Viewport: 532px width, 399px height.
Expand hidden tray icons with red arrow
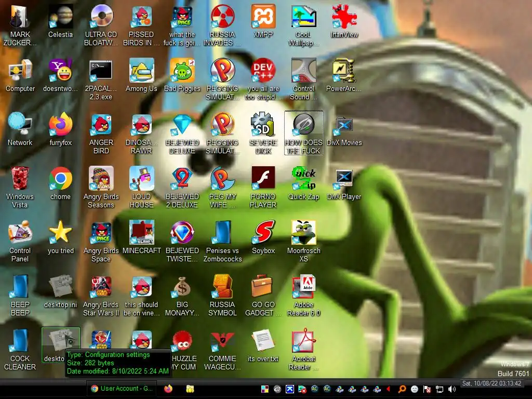(x=389, y=389)
